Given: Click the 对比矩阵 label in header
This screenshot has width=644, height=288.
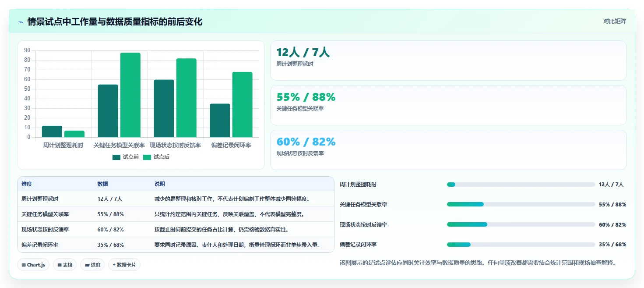Looking at the screenshot, I should (614, 21).
